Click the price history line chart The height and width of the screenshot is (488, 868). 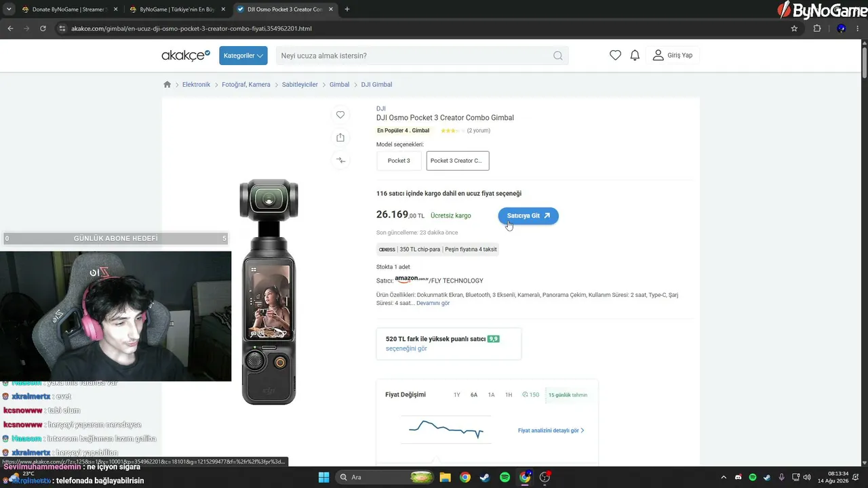pos(446,430)
